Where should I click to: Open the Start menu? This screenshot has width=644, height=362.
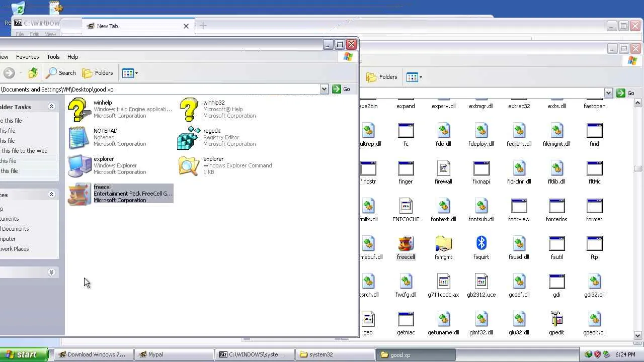pos(24,354)
